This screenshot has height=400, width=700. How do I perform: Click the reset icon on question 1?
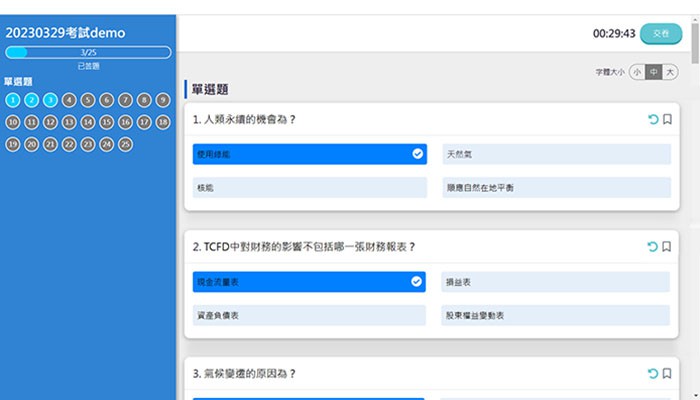point(653,120)
